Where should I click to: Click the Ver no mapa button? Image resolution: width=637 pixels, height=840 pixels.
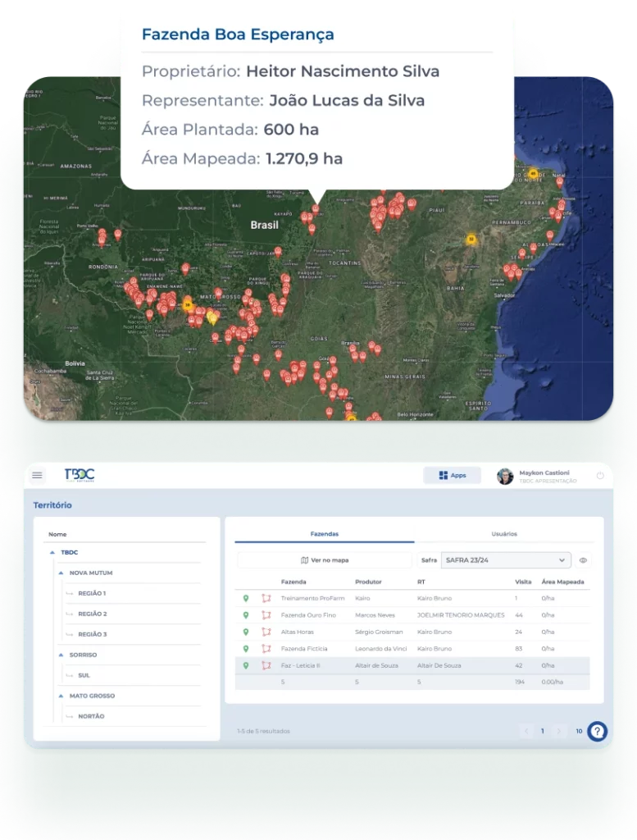coord(325,560)
